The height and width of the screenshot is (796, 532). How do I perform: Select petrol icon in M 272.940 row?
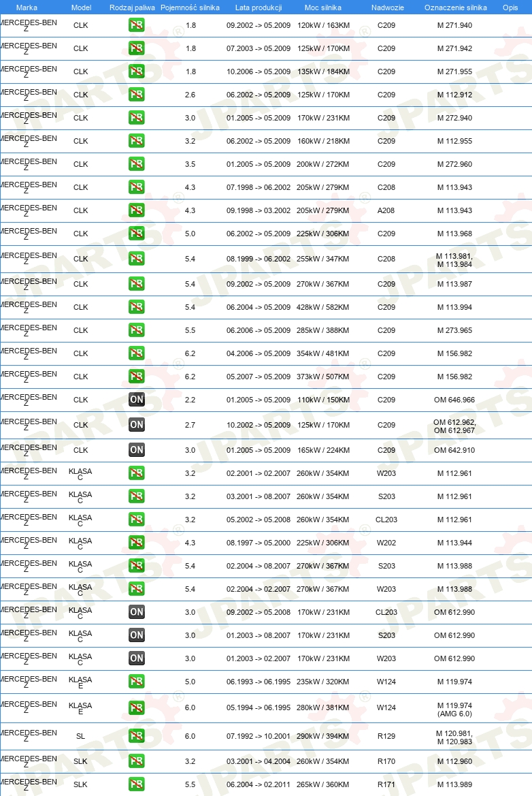pos(137,118)
